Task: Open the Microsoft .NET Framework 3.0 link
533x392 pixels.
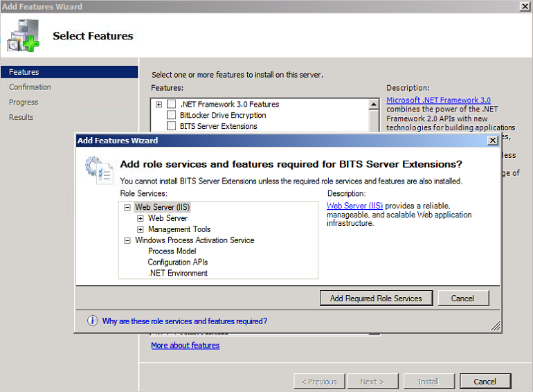Action: [x=438, y=100]
